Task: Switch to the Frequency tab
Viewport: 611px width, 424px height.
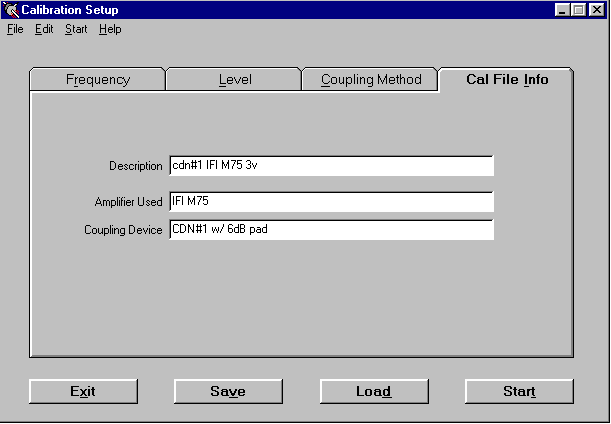Action: 97,80
